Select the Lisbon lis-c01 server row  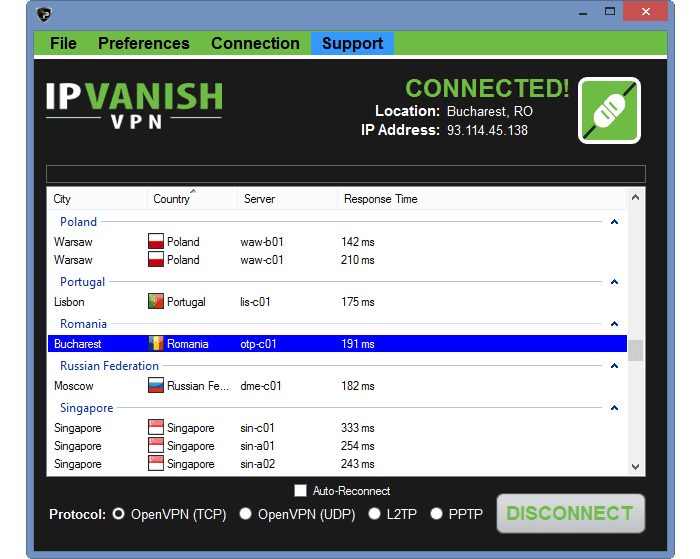tap(337, 301)
